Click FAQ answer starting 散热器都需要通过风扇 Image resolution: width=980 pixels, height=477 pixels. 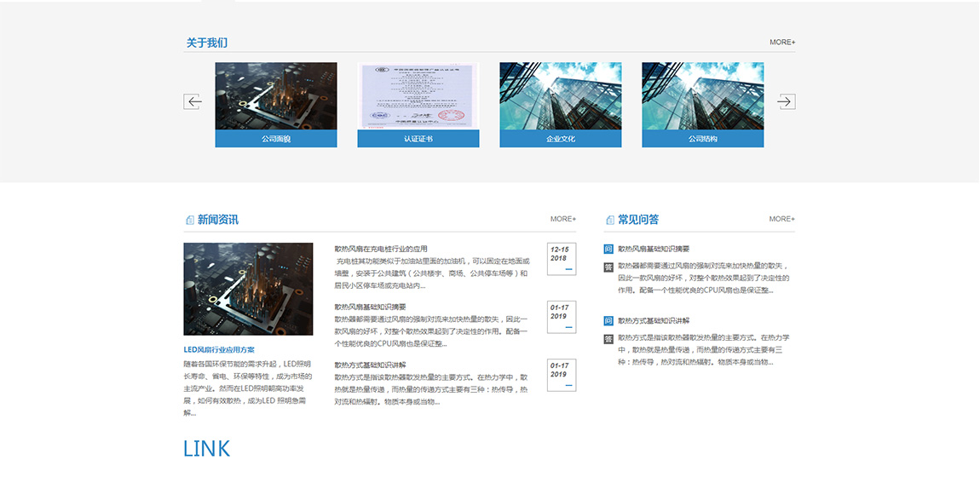point(704,278)
